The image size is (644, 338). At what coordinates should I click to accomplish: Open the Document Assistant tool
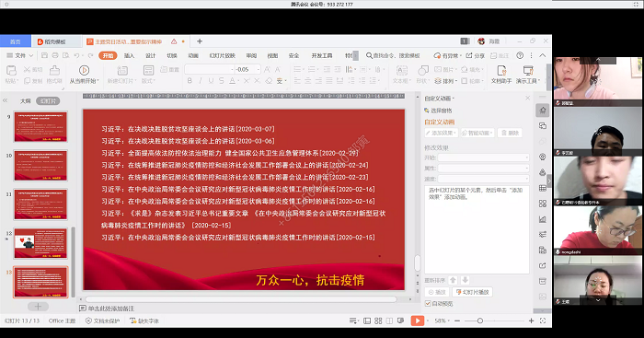coord(501,75)
